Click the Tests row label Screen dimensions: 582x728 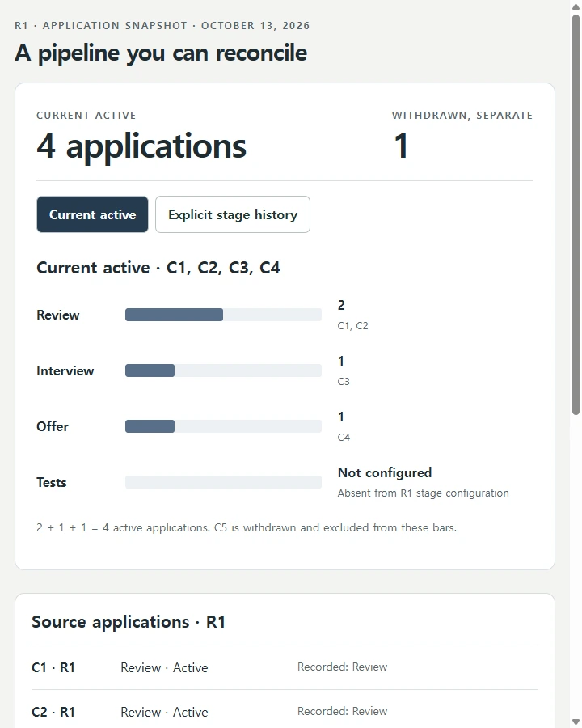52,482
